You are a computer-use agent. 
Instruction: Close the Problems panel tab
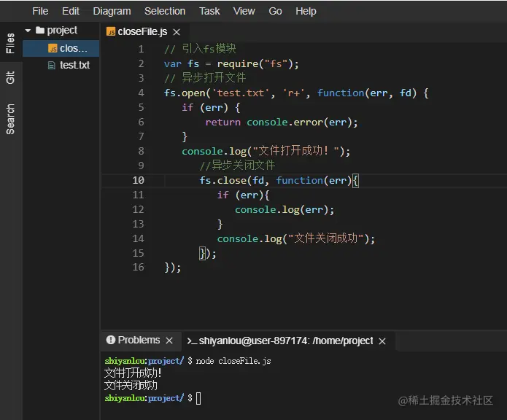[169, 341]
